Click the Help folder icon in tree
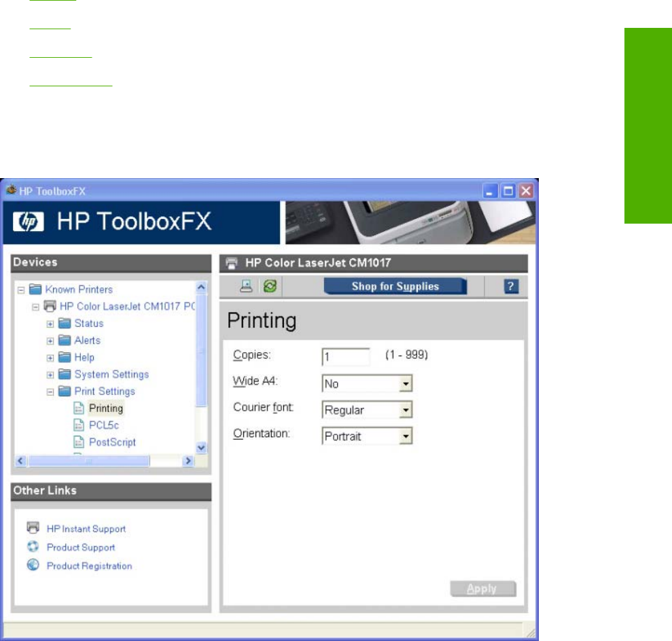 [65, 357]
